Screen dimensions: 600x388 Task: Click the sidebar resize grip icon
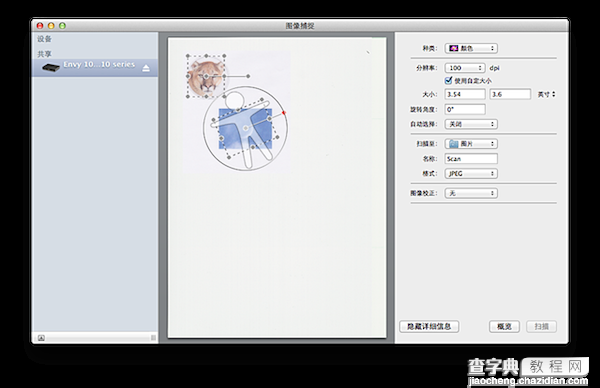tap(153, 337)
